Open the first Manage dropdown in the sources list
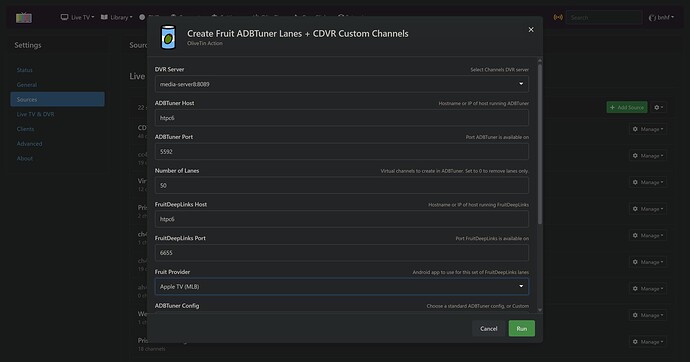 [648, 129]
